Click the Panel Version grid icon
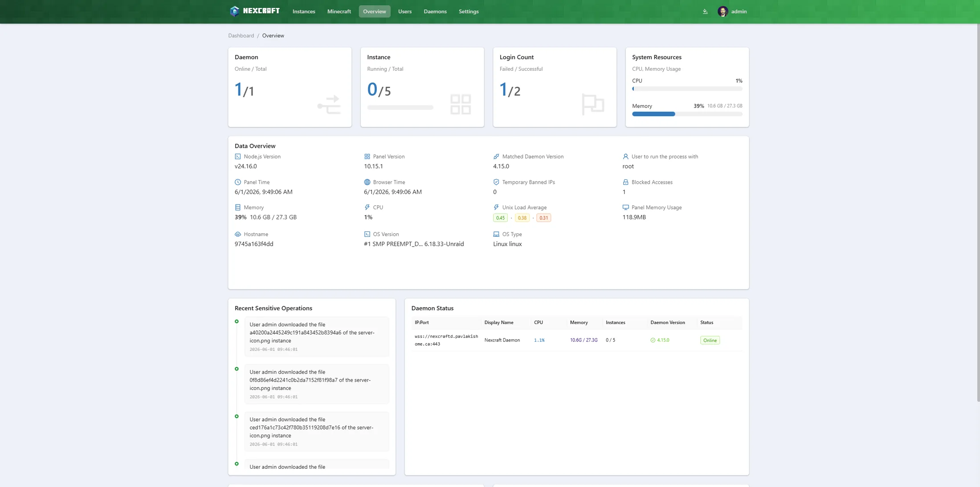Screen dimensions: 980x487 pyautogui.click(x=367, y=157)
